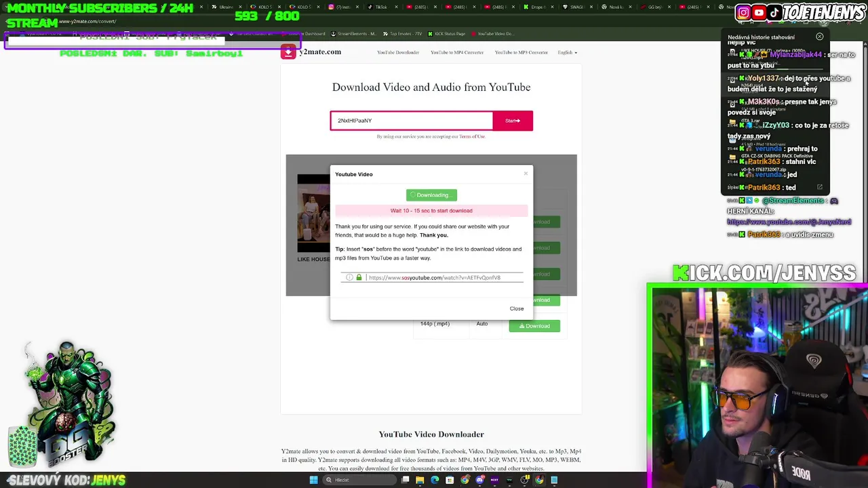
Task: Click the green Downloading button
Action: [431, 195]
